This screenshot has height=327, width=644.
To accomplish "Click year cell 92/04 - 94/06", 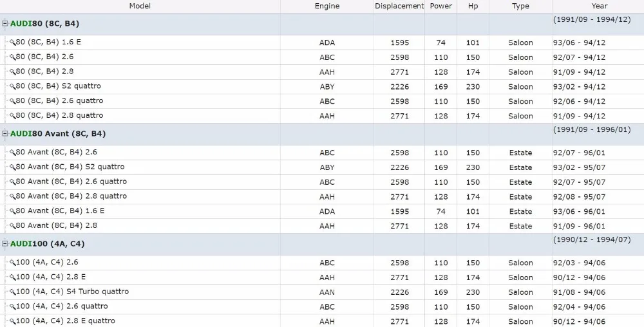I will pos(579,307).
